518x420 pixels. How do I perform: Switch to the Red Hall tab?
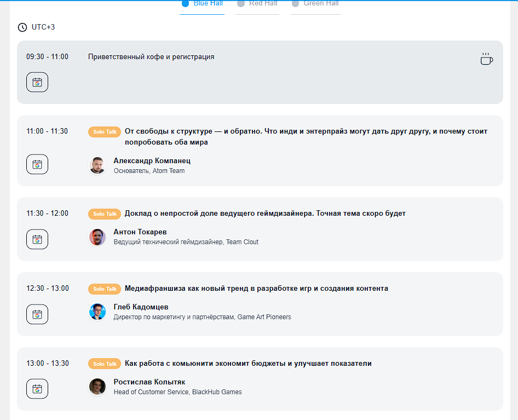[x=257, y=4]
